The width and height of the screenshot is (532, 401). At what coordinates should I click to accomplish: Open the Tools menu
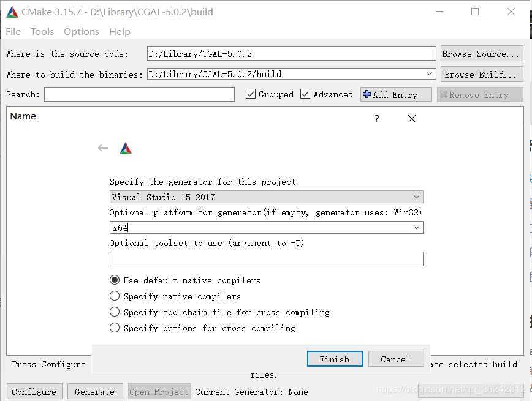click(42, 31)
